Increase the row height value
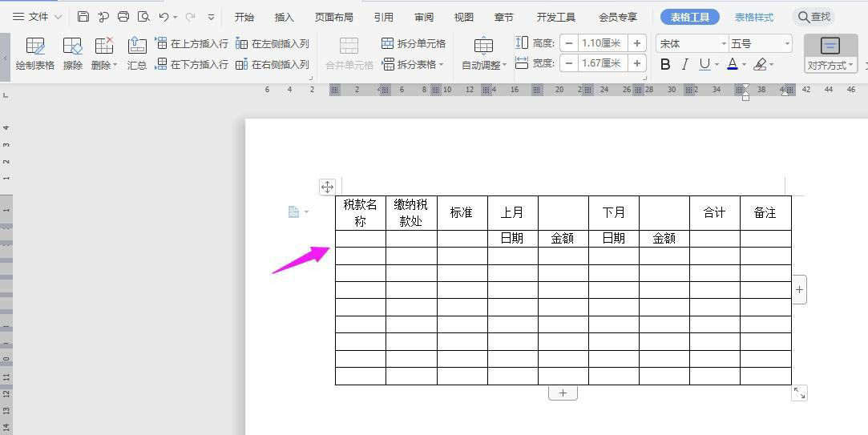The height and width of the screenshot is (435, 868). click(637, 42)
